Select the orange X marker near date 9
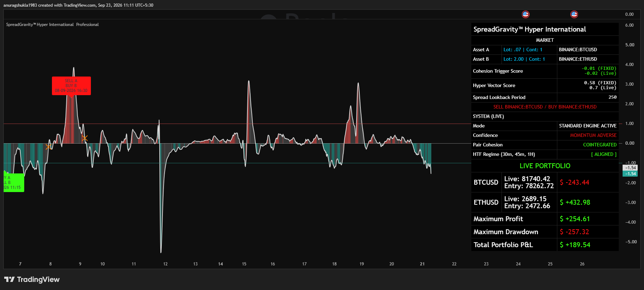The image size is (644, 290). pos(85,138)
